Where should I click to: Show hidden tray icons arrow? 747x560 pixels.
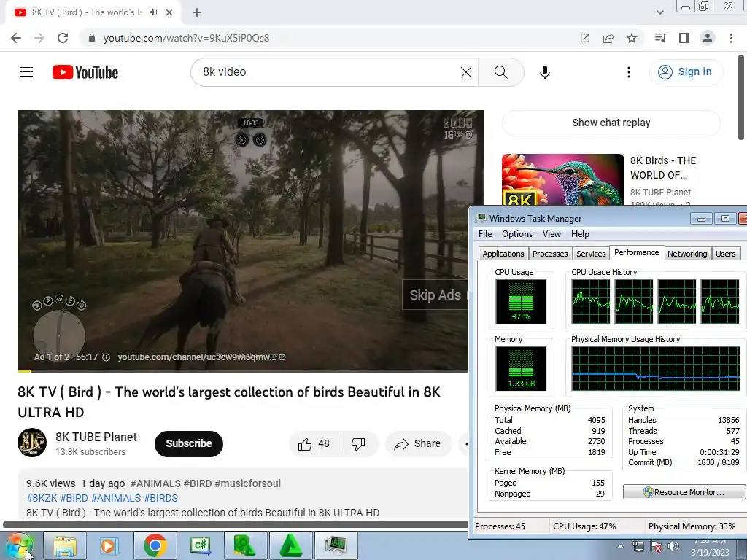pos(620,547)
